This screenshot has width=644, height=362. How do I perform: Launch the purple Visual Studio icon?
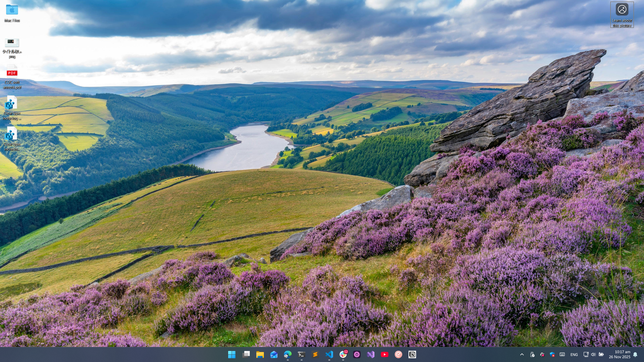371,354
